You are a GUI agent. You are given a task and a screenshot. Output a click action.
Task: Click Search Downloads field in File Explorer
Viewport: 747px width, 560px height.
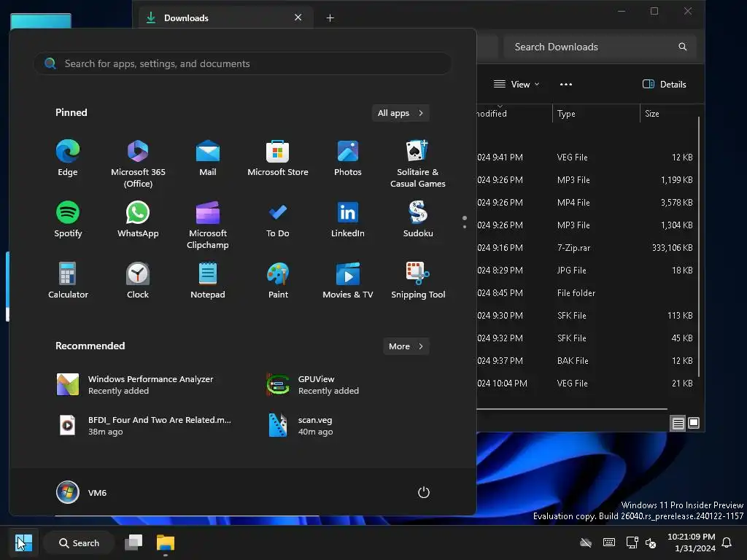[x=600, y=47]
